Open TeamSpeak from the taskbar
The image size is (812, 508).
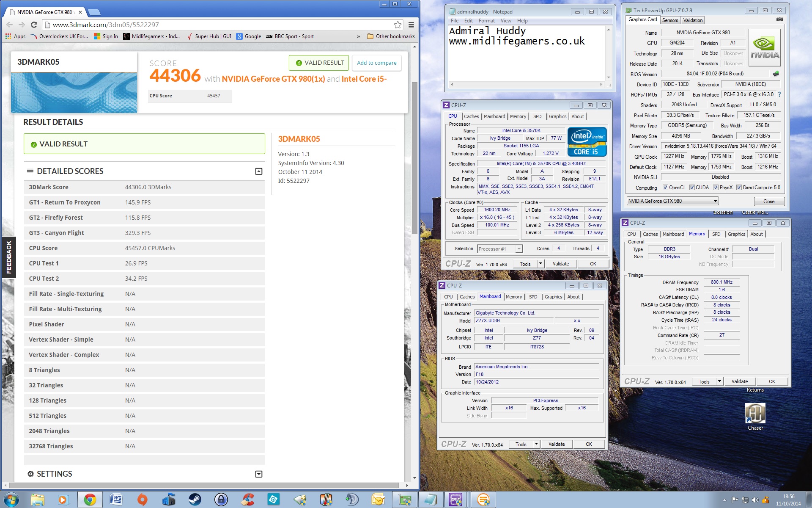click(352, 500)
